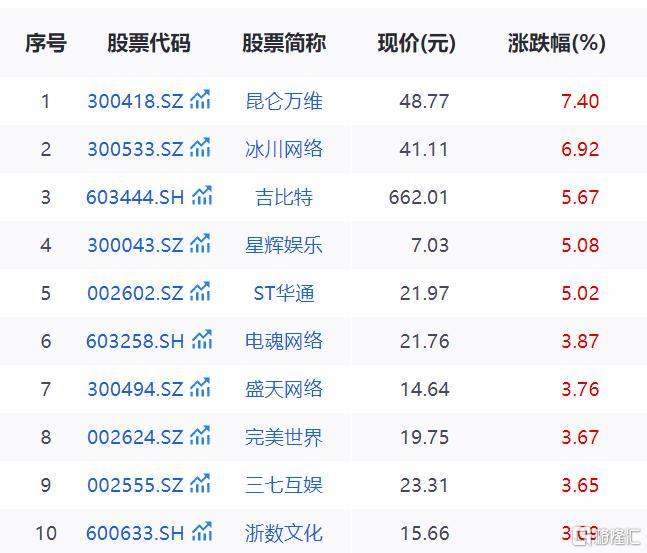
Task: Select change percentage 3.76
Action: (580, 389)
